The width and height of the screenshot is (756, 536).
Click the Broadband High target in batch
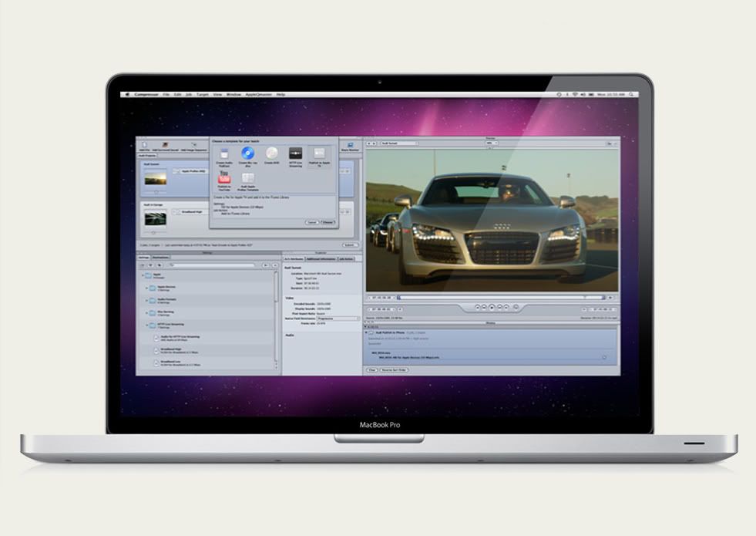(x=190, y=212)
